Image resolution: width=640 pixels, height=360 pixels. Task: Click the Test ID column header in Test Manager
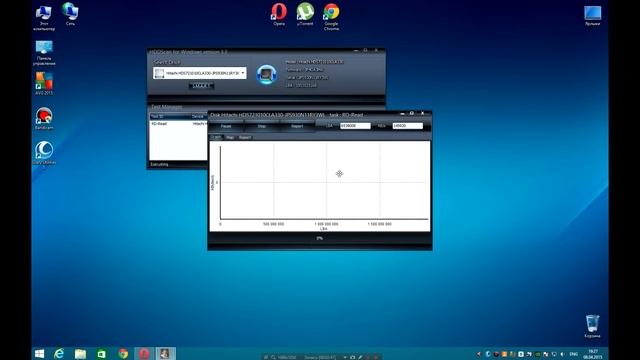tap(169, 116)
